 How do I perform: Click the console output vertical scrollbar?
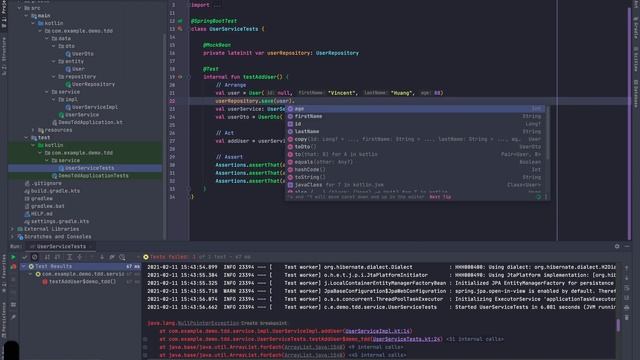[x=618, y=325]
